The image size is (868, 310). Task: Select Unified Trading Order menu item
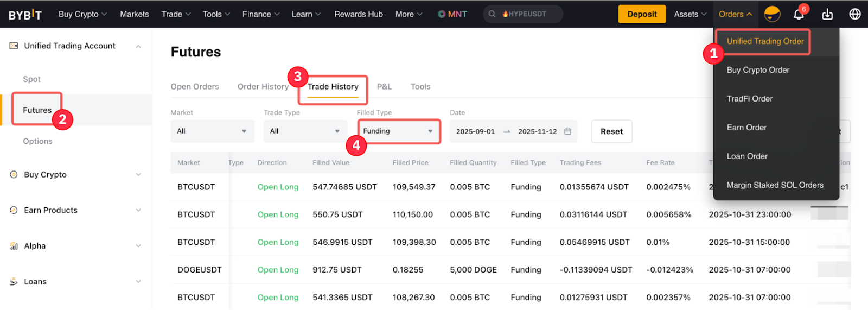tap(765, 41)
